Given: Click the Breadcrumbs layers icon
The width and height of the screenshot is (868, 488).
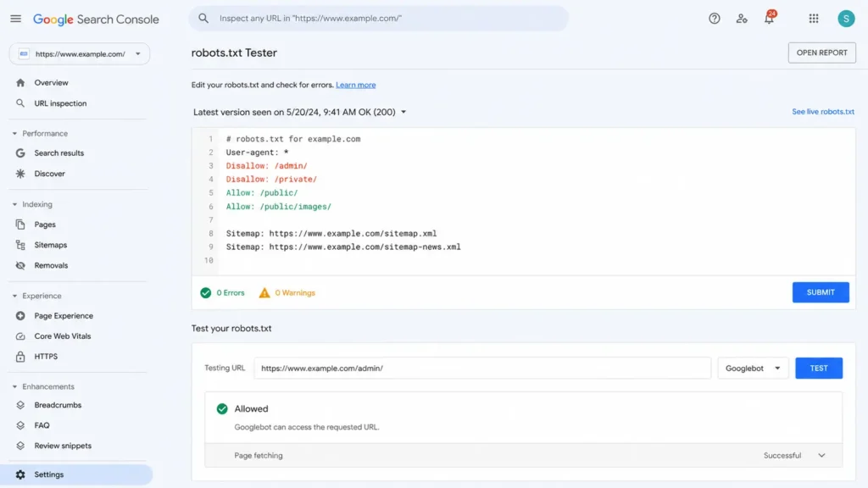Looking at the screenshot, I should coord(20,405).
